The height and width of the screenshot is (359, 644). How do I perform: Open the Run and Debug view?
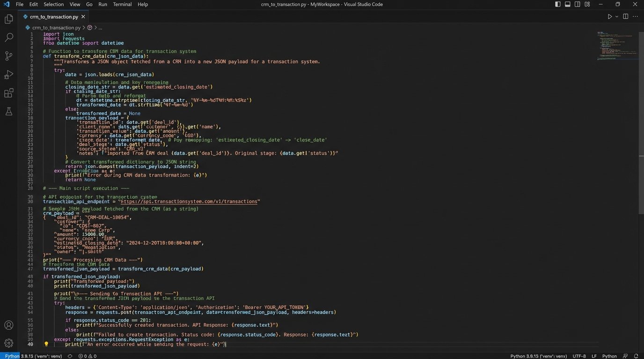(x=8, y=75)
